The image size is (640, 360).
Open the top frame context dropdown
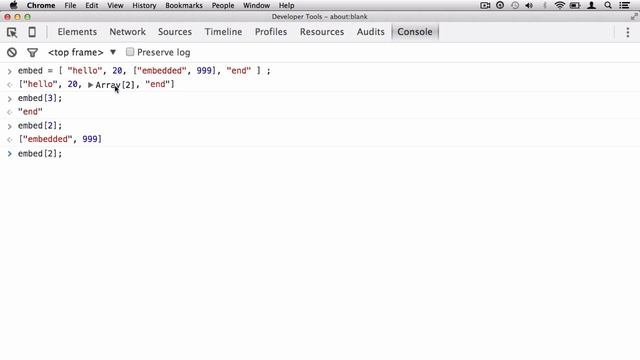[82, 52]
